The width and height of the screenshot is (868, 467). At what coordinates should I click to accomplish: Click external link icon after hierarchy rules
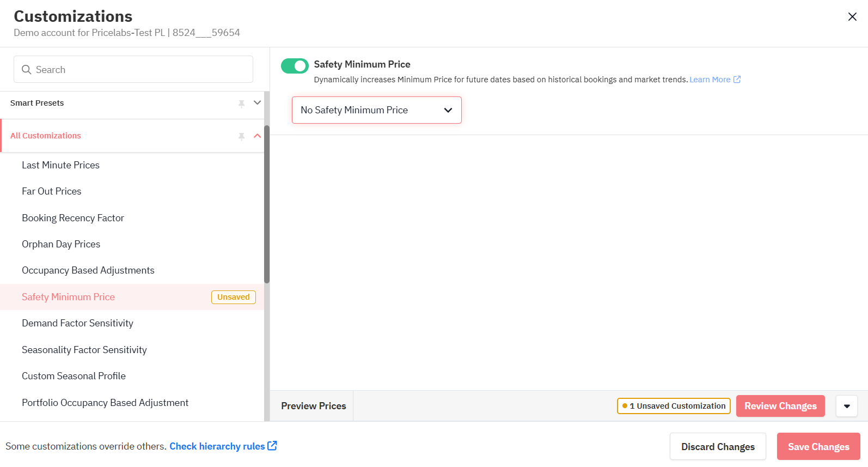(x=272, y=446)
